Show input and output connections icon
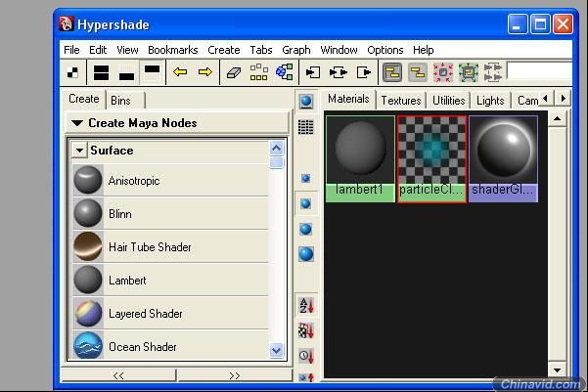Screen dimensions: 588x392 click(339, 72)
